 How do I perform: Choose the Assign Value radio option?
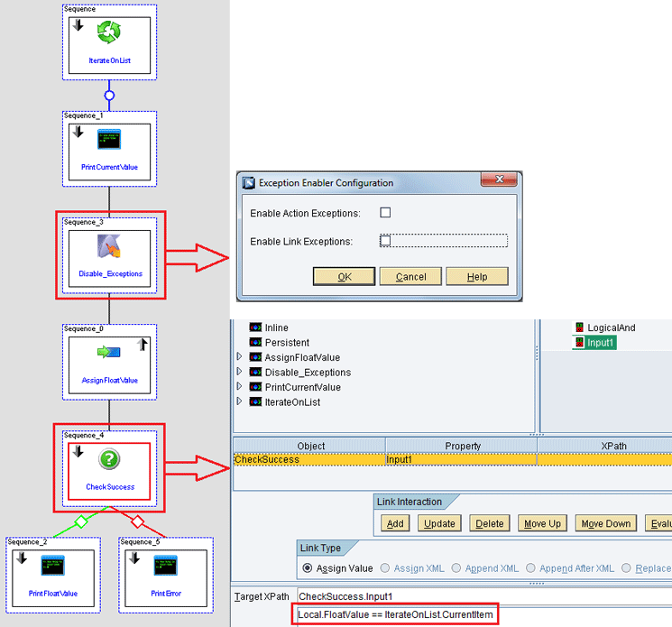click(307, 567)
